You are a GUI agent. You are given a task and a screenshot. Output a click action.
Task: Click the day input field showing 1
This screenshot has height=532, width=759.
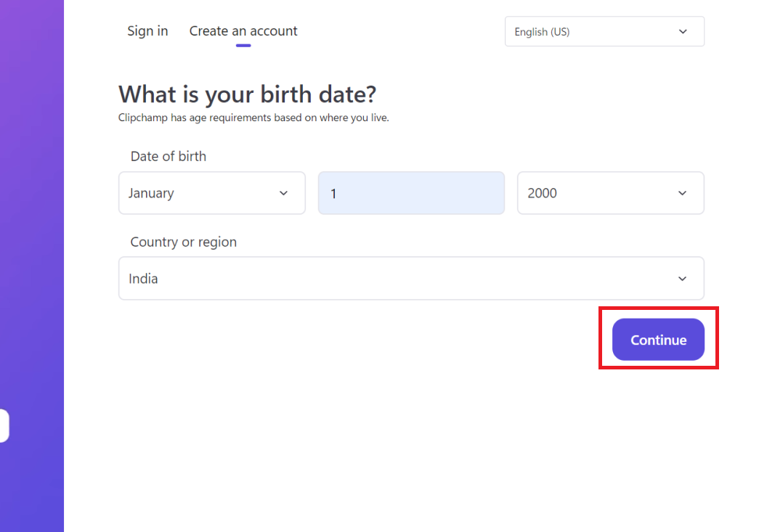click(411, 193)
